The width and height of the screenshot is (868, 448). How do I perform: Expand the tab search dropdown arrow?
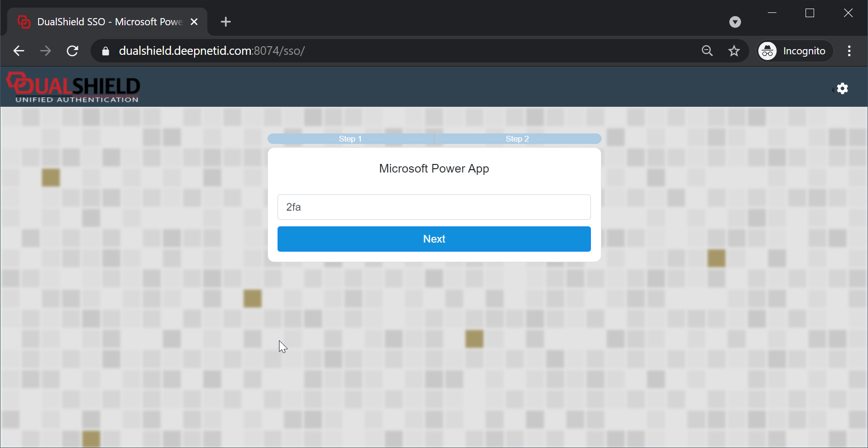click(x=735, y=22)
